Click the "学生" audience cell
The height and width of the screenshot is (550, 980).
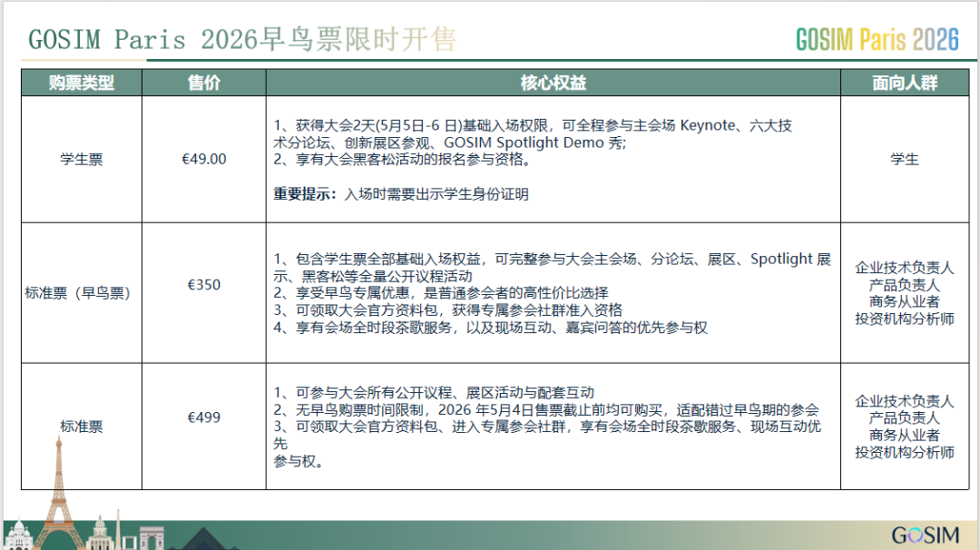pos(905,160)
